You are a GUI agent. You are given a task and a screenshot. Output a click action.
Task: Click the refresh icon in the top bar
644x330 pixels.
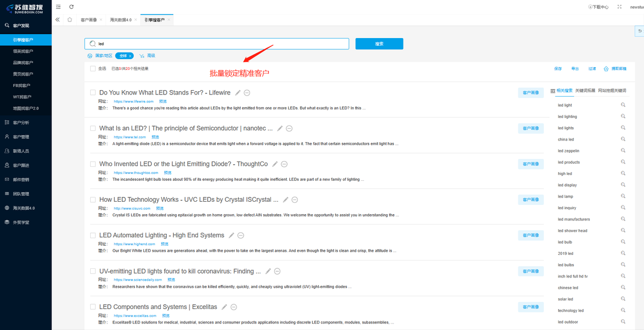point(72,6)
